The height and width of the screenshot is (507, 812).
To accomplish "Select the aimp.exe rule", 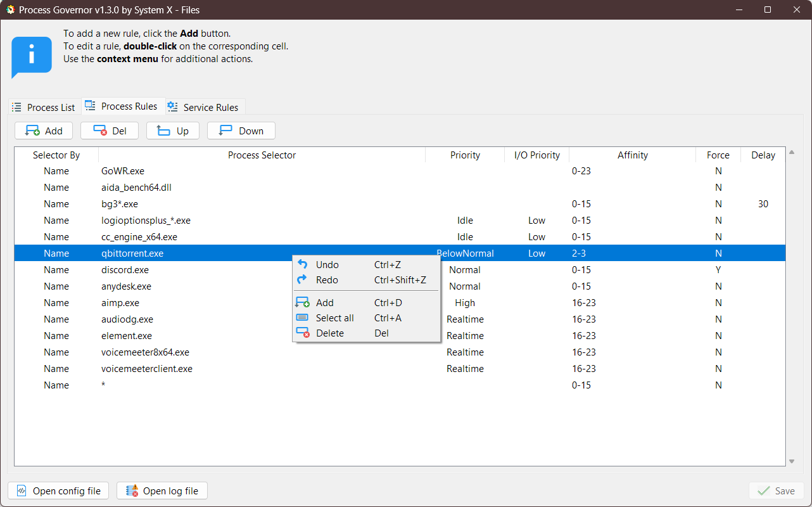I will pos(400,303).
